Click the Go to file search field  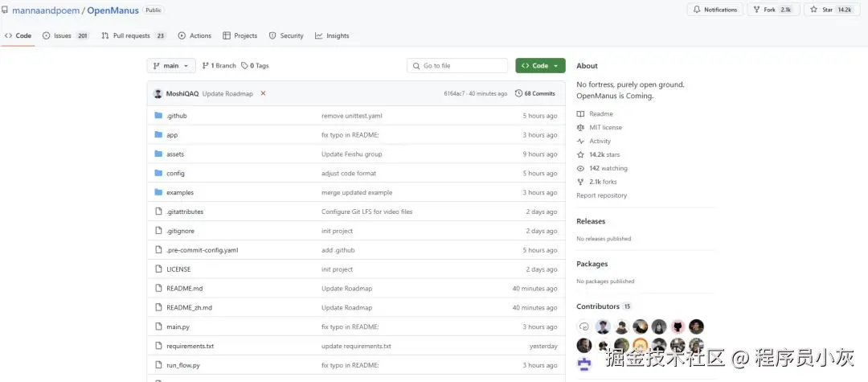point(457,65)
